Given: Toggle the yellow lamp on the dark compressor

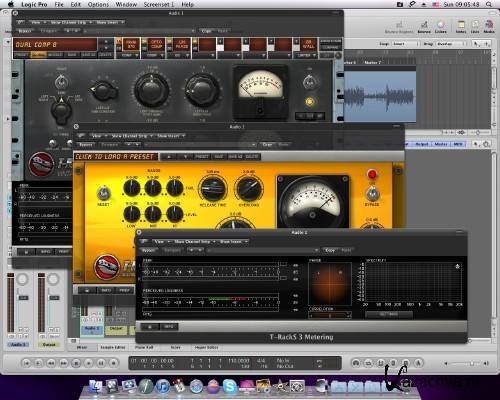Looking at the screenshot, I should 310,102.
